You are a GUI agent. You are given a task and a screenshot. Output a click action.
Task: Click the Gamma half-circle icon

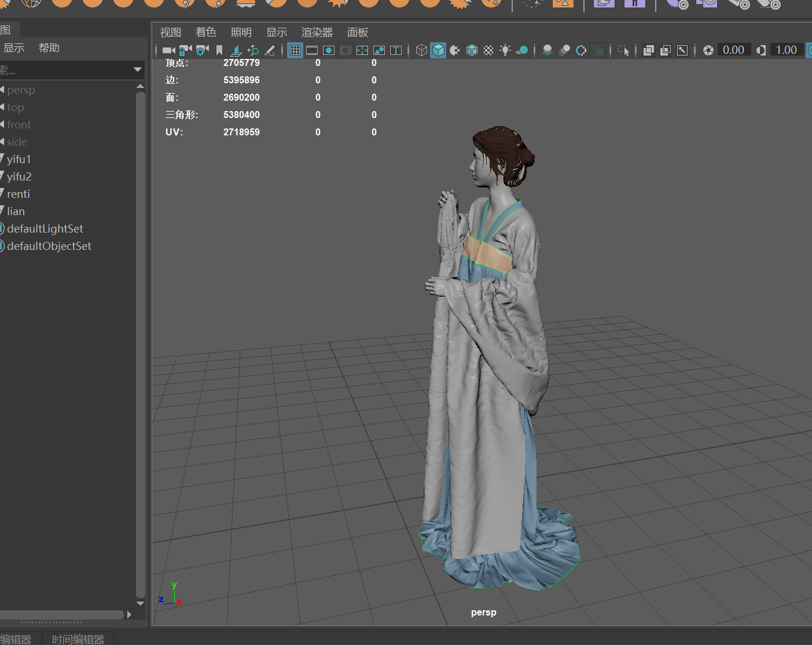click(x=761, y=50)
